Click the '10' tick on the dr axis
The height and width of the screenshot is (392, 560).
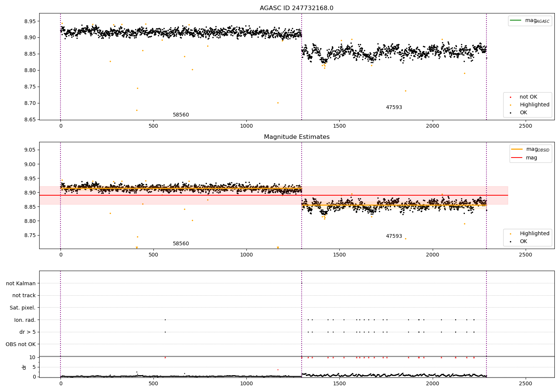[32, 357]
